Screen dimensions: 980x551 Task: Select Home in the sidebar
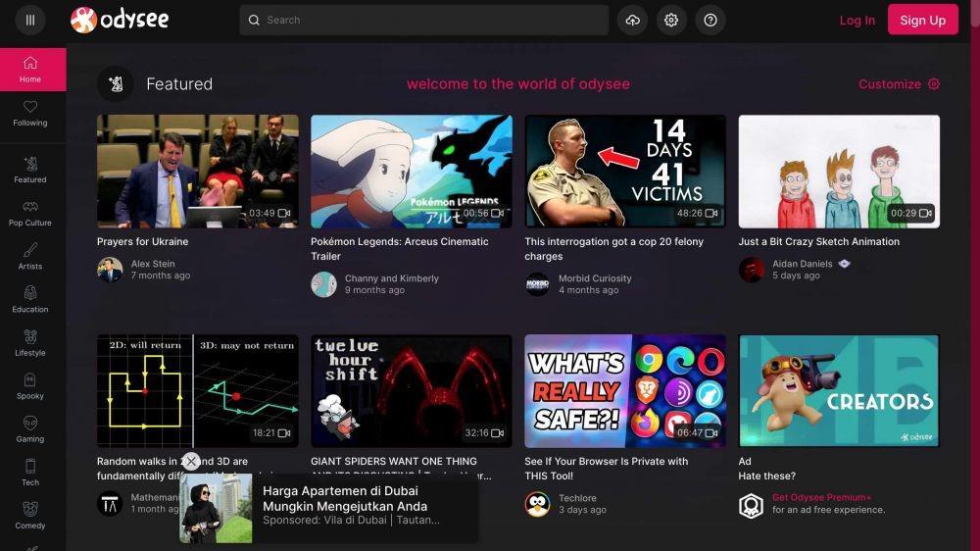click(x=30, y=70)
